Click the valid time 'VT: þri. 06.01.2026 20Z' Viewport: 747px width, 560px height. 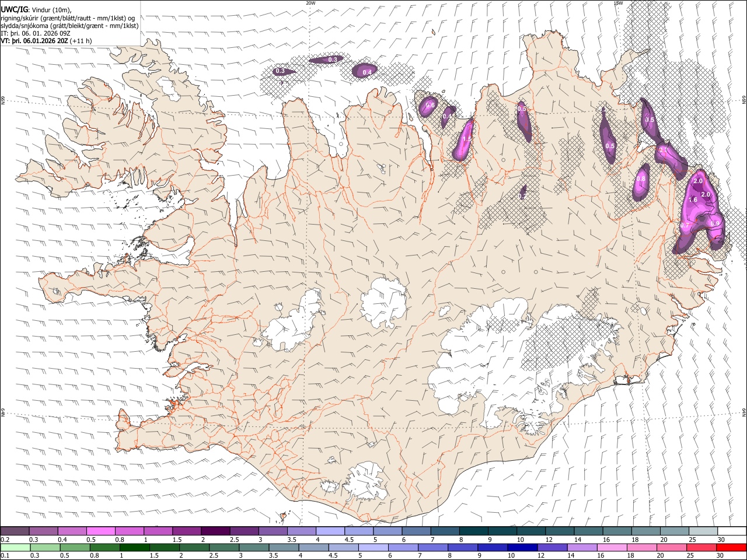[35, 41]
